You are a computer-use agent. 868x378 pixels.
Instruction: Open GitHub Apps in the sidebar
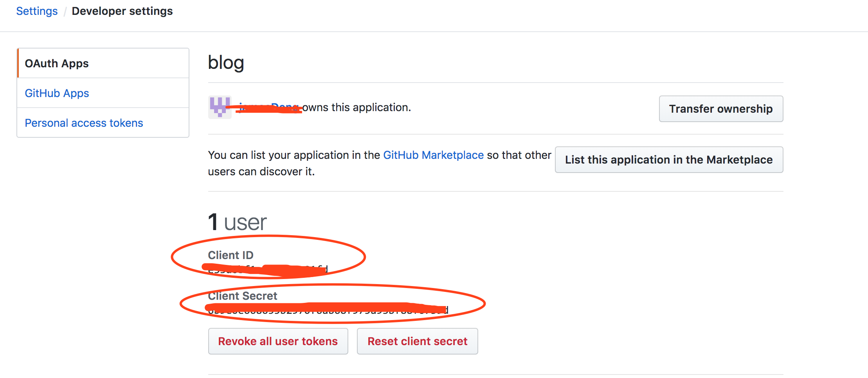[103, 93]
